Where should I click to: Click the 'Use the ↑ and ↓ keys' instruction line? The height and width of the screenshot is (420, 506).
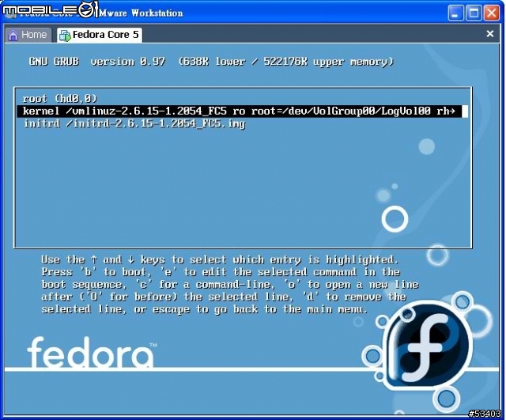tap(220, 260)
